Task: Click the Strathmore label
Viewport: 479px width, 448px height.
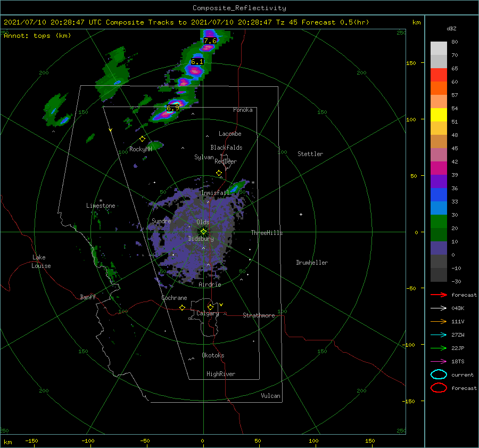Action: tap(259, 315)
